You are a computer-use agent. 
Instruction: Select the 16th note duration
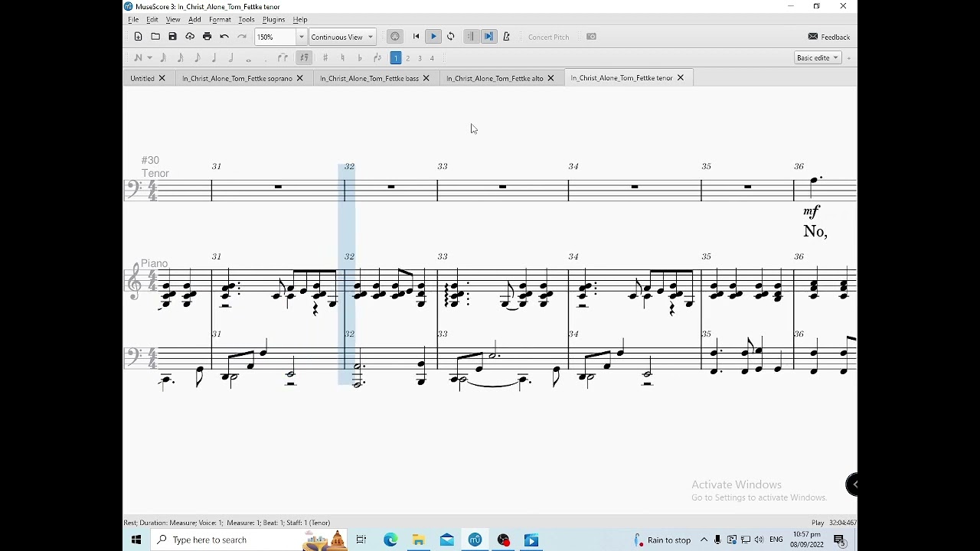point(181,57)
